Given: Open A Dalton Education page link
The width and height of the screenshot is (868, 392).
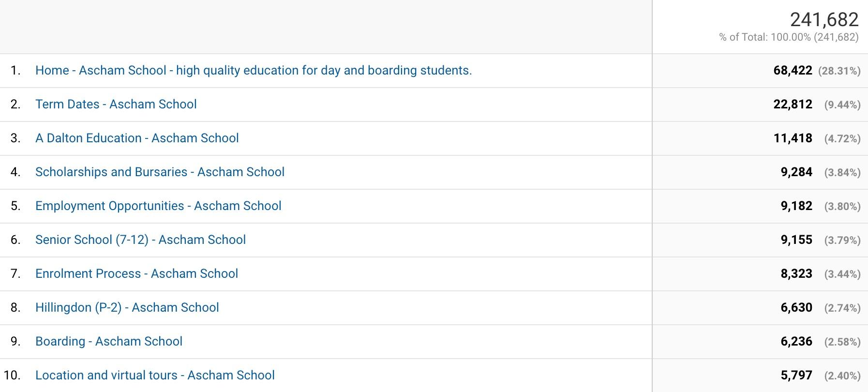Looking at the screenshot, I should [x=137, y=138].
